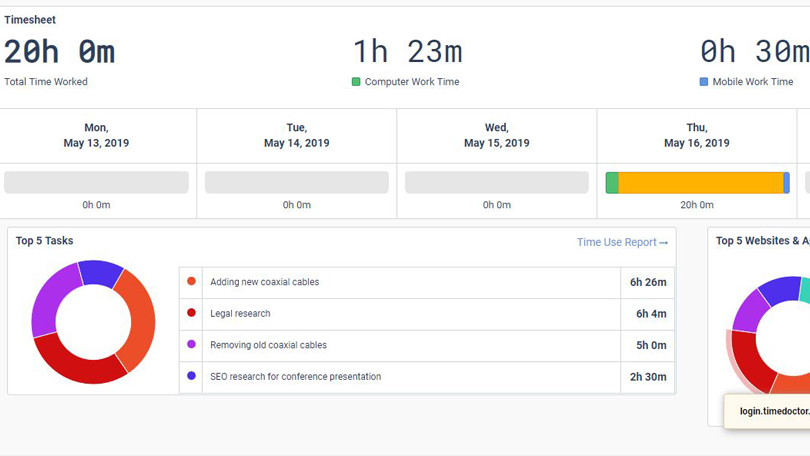Click the blue Mobile Work Time legend square
The width and height of the screenshot is (810, 456).
704,82
